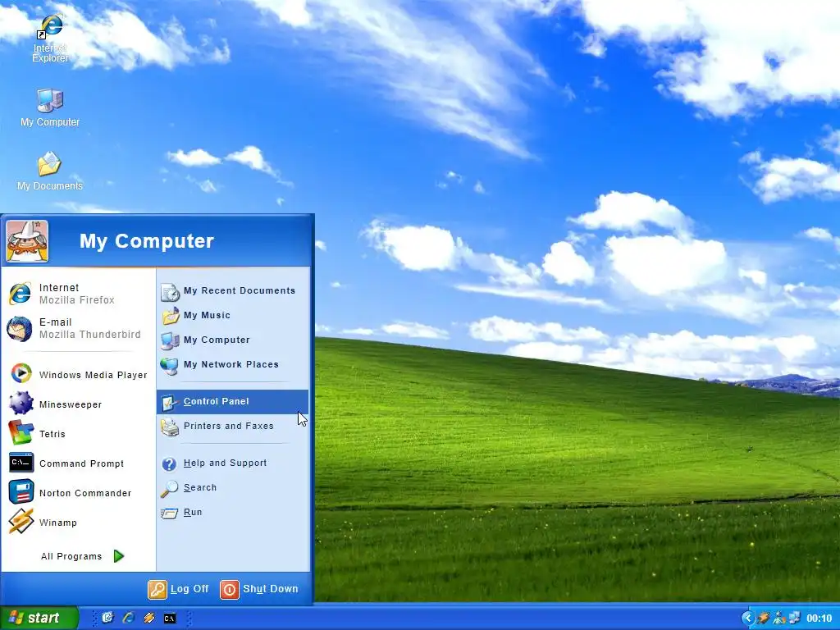Open My Recent Documents submenu
The image size is (840, 630).
(x=233, y=291)
